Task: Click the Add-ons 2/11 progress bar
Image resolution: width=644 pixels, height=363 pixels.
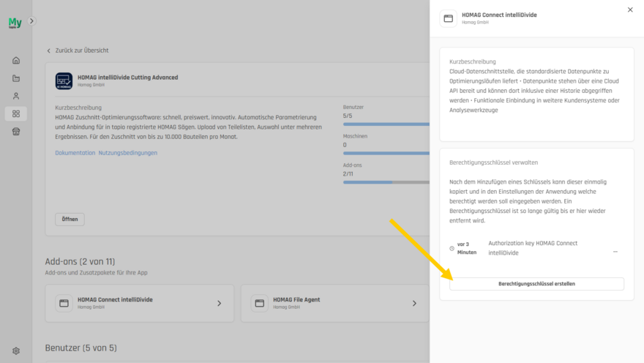Action: click(386, 182)
